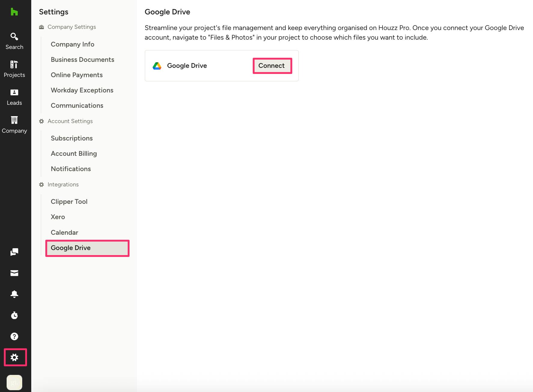Viewport: 533px width, 392px height.
Task: Open Projects in the left sidebar
Action: coord(14,69)
